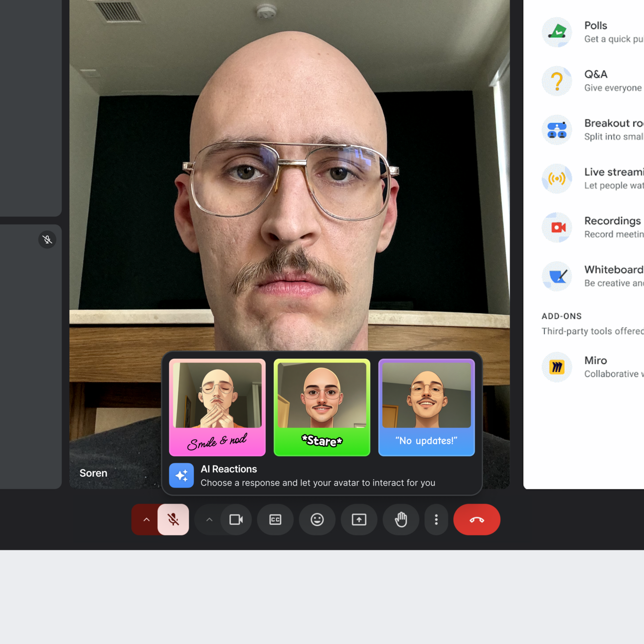Viewport: 644px width, 644px height.
Task: Unmute the other participant's tile
Action: [47, 240]
